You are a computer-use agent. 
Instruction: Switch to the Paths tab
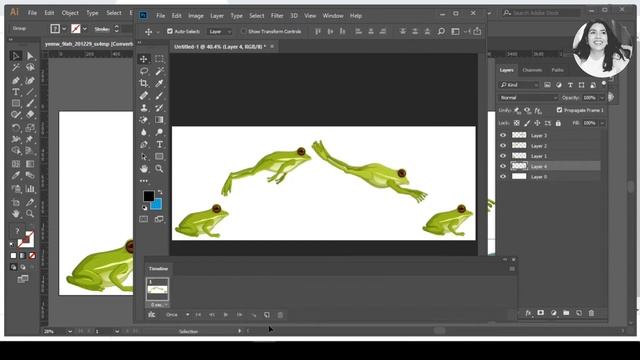click(558, 70)
